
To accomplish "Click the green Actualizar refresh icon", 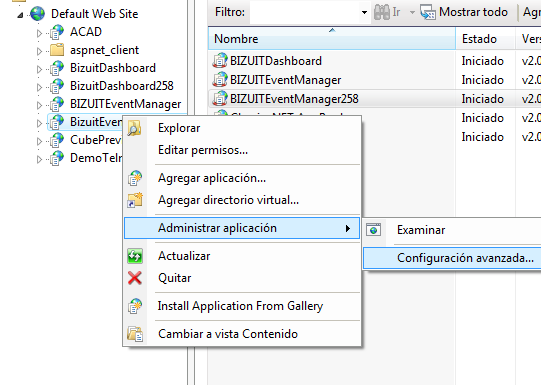I will 135,256.
